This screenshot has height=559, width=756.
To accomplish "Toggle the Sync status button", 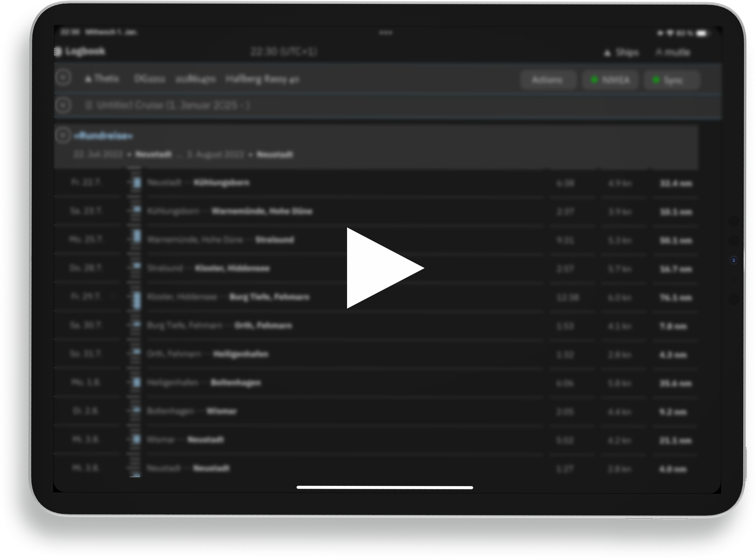I will click(x=671, y=80).
